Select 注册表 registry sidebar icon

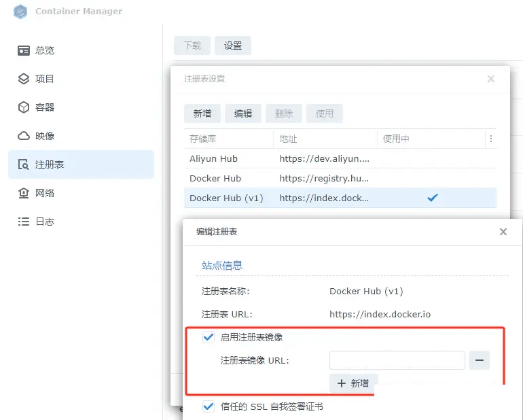pos(24,164)
